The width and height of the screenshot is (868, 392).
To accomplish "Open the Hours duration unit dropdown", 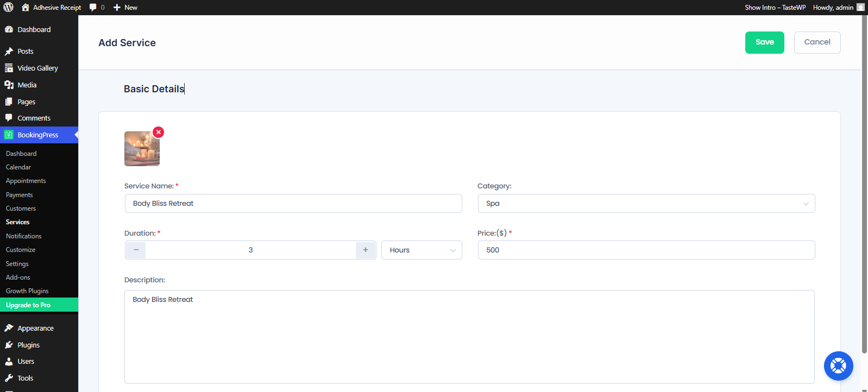I will pos(422,250).
